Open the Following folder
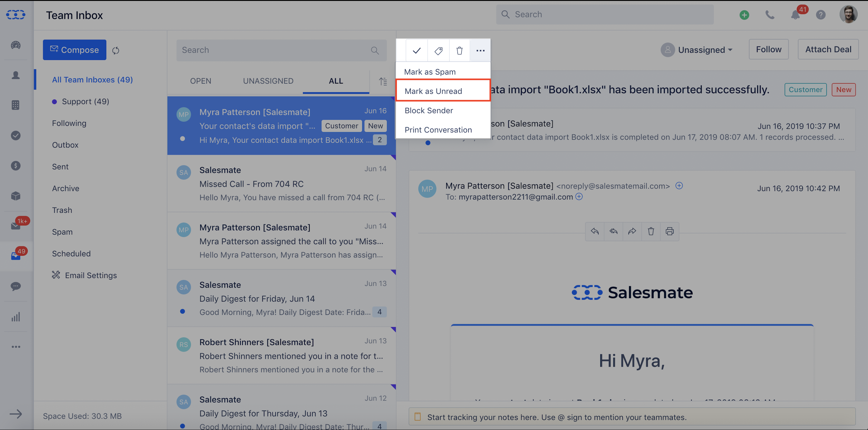The image size is (868, 430). (x=69, y=123)
